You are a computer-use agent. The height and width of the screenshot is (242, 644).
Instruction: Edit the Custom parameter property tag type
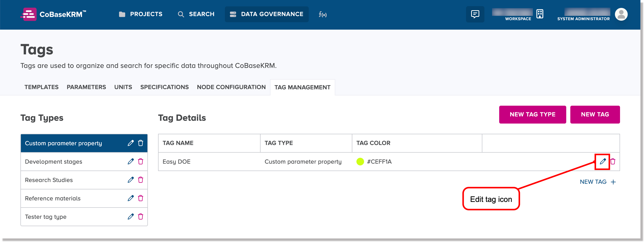click(131, 143)
